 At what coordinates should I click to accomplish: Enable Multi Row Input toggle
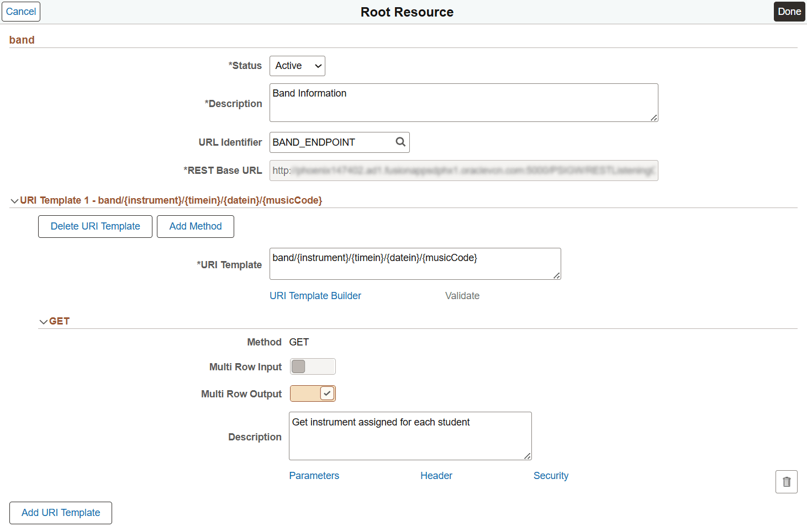point(313,366)
